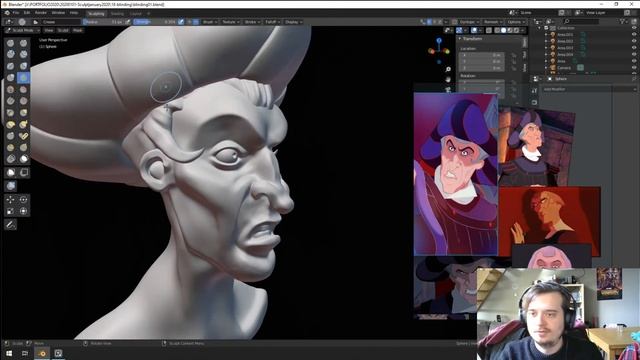
Task: Select the Pinch brush tool
Action: coord(11,112)
